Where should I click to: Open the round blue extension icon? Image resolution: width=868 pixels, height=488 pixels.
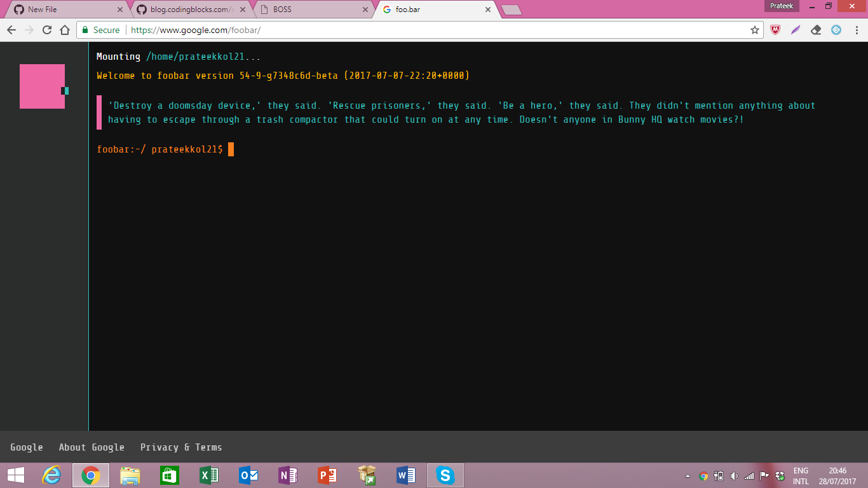pyautogui.click(x=836, y=30)
